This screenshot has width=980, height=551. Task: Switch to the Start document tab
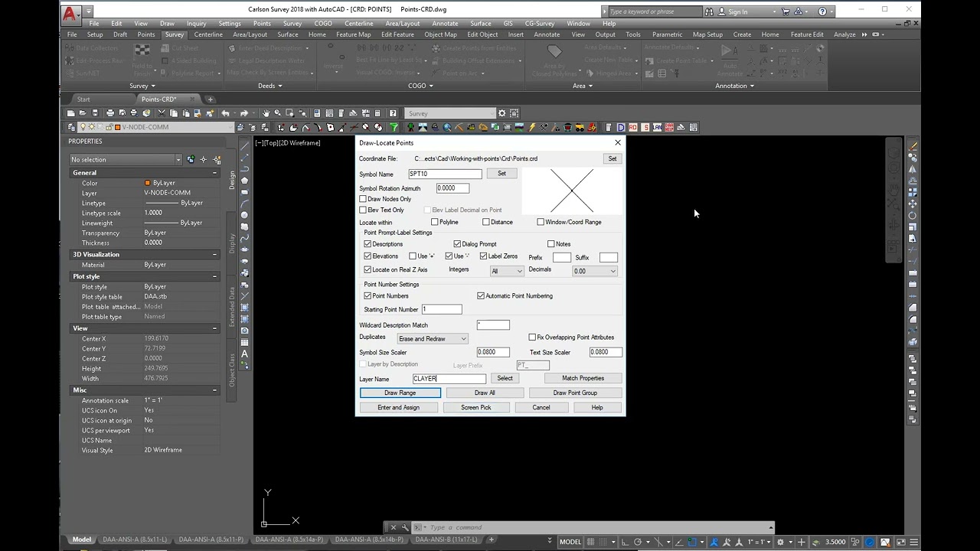[83, 99]
